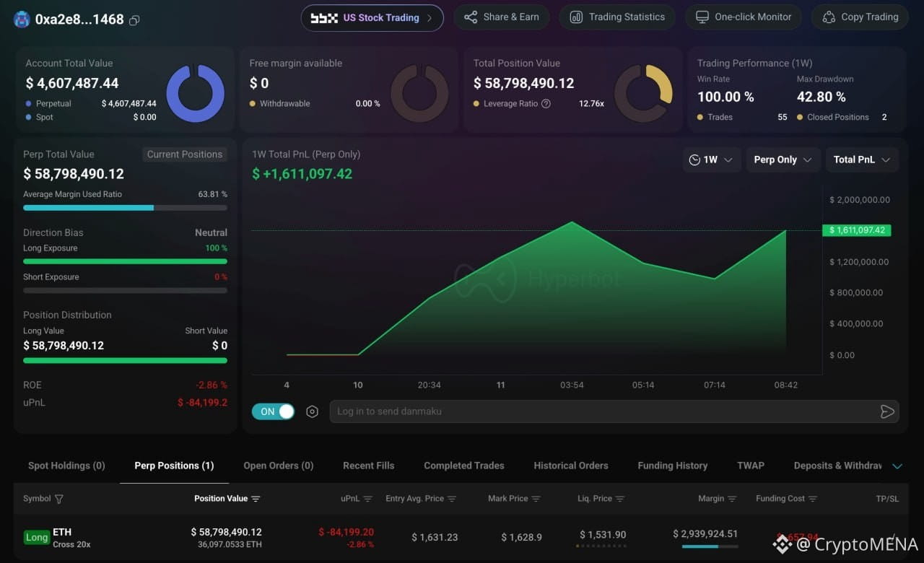This screenshot has width=924, height=563.
Task: Expand the tabs overflow chevron
Action: click(897, 466)
